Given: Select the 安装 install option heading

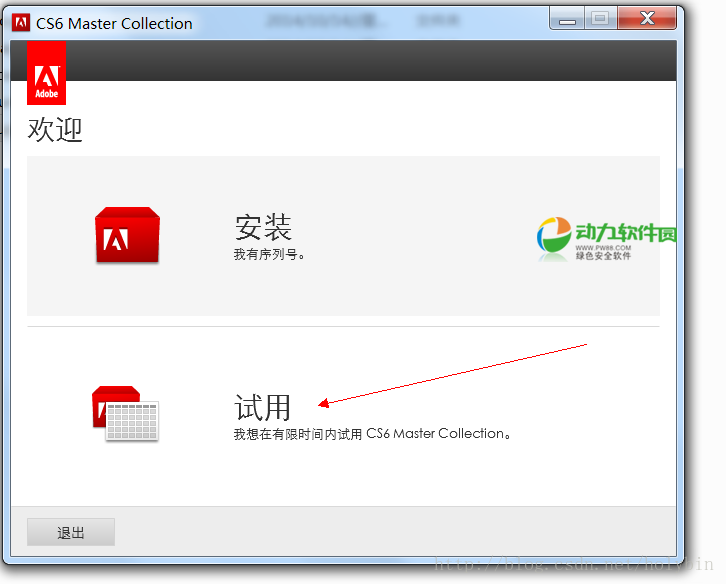Looking at the screenshot, I should pos(263,227).
